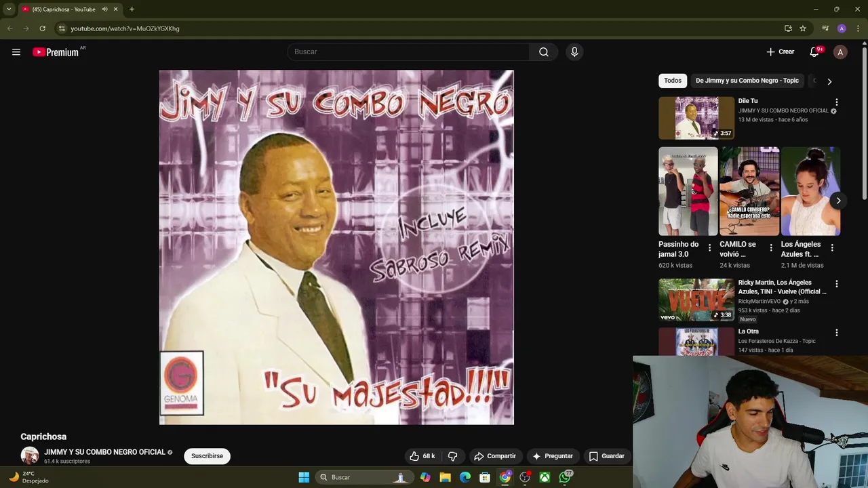Open Xbox app from the taskbar
The image size is (868, 488).
tap(545, 477)
